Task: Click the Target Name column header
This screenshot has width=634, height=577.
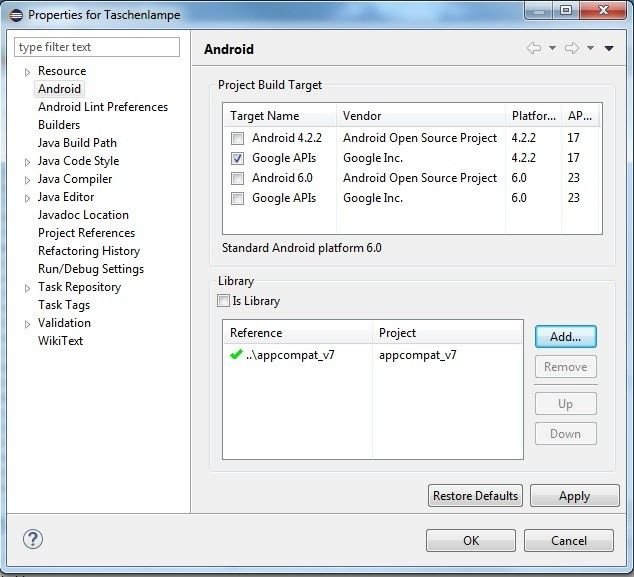Action: tap(280, 116)
